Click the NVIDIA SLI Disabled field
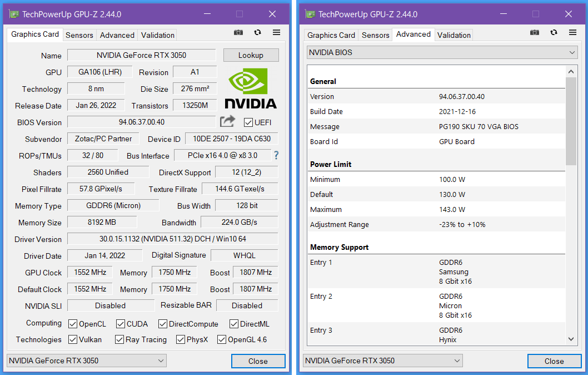588x375 pixels. pyautogui.click(x=110, y=305)
